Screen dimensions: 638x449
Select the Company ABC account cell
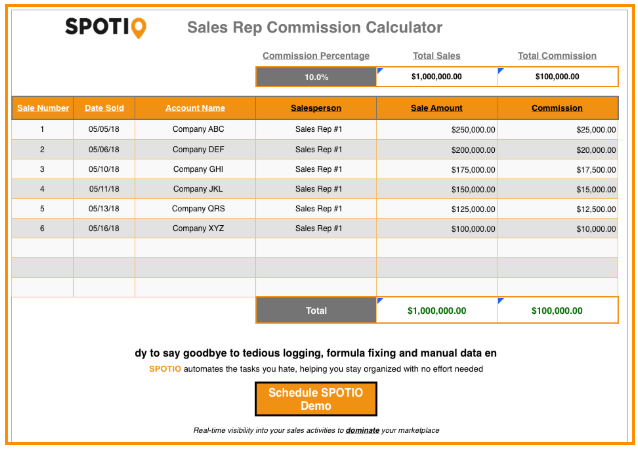coord(195,129)
